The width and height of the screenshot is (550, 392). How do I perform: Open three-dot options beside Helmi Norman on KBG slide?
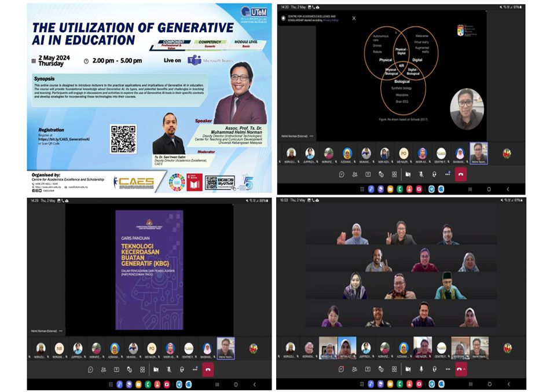[x=60, y=331]
